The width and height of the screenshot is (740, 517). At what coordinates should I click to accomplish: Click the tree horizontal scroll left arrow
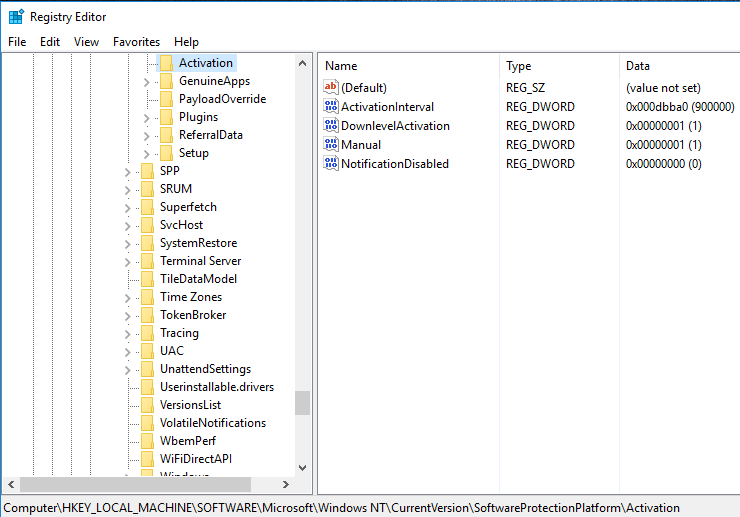(11, 484)
